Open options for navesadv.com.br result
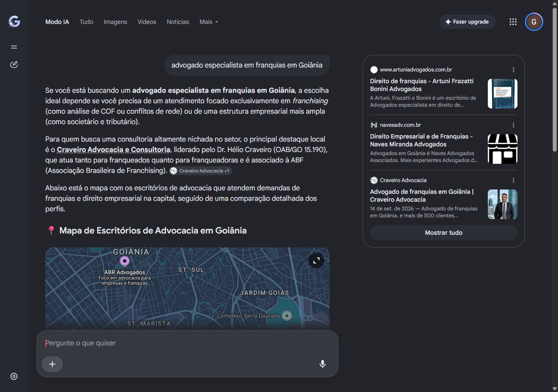The height and width of the screenshot is (392, 558). (x=514, y=125)
